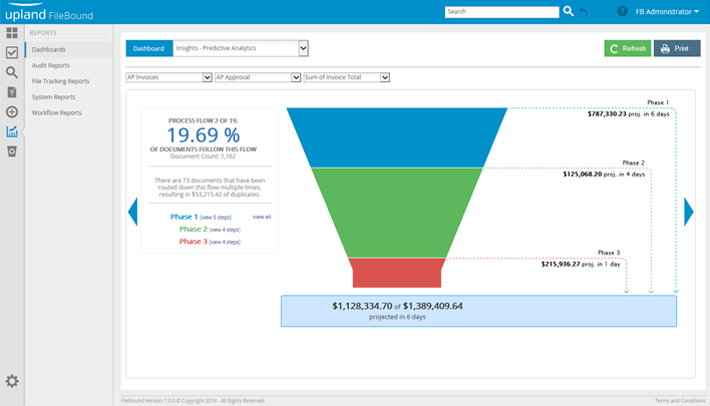Select File Tracking Reports menu item
Viewport: 710px width, 406px height.
coord(60,81)
